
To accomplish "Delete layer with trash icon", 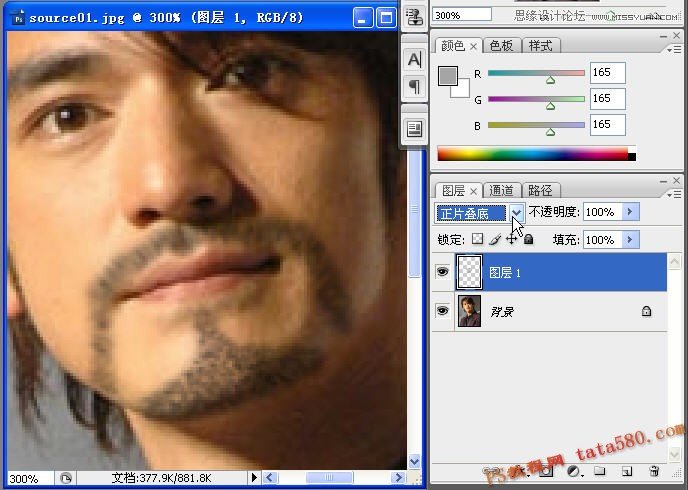I will (x=654, y=472).
